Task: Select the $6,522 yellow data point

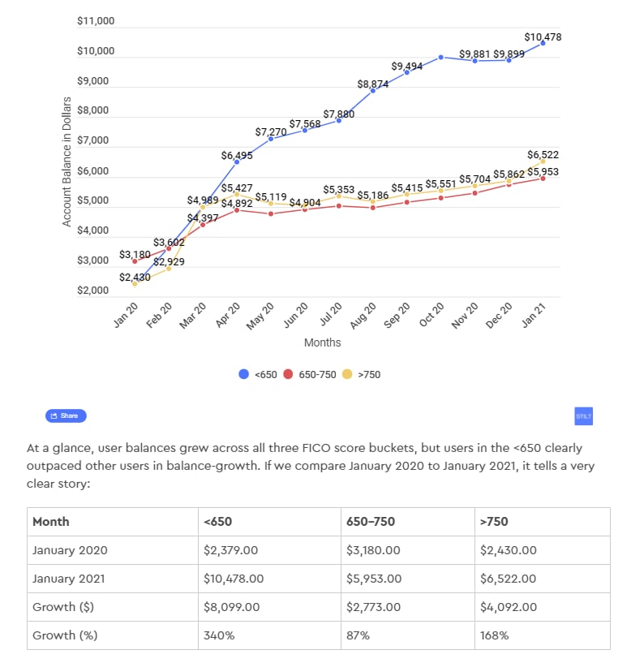Action: pyautogui.click(x=543, y=161)
